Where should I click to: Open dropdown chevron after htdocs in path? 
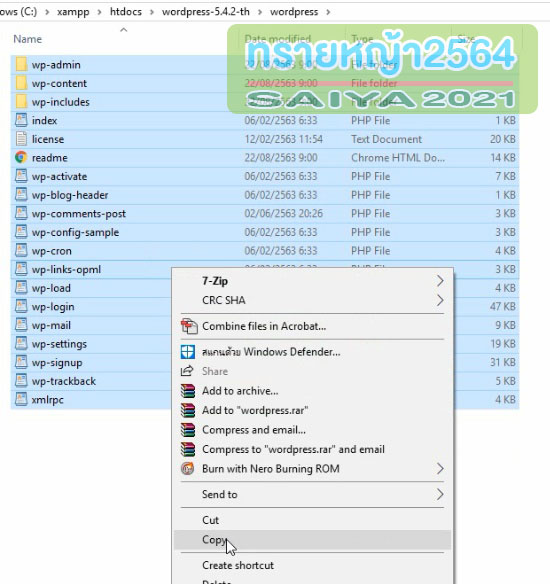point(152,12)
